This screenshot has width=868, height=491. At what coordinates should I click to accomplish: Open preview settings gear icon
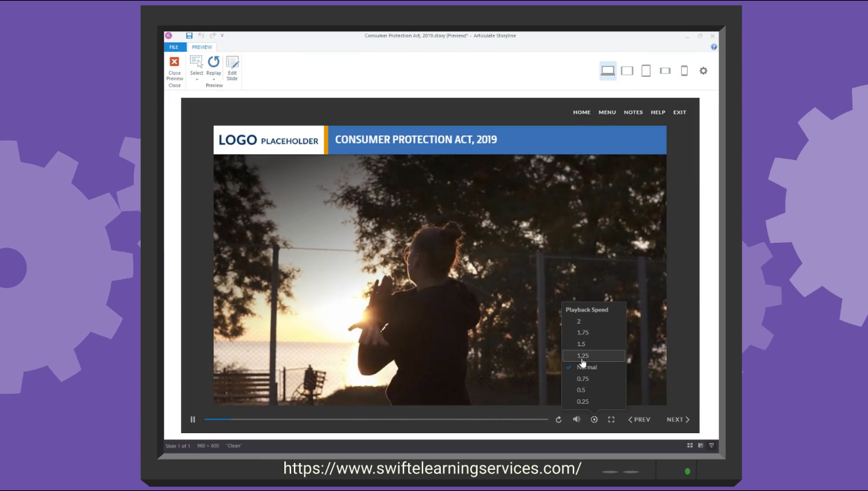pyautogui.click(x=703, y=71)
